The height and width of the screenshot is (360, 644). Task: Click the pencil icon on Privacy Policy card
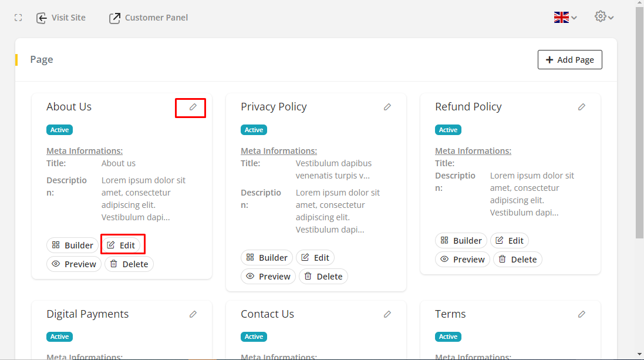click(x=387, y=107)
